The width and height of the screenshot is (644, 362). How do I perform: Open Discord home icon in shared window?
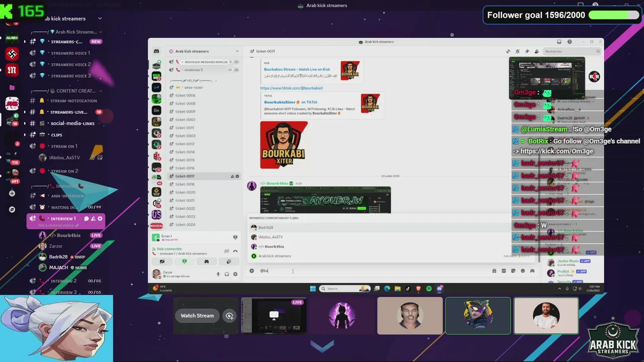[156, 51]
